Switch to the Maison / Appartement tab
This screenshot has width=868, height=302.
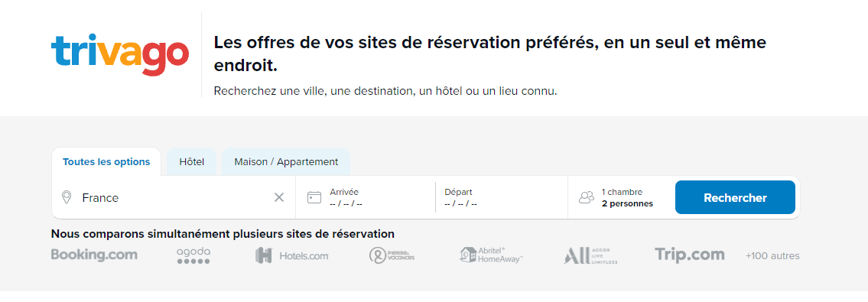286,162
